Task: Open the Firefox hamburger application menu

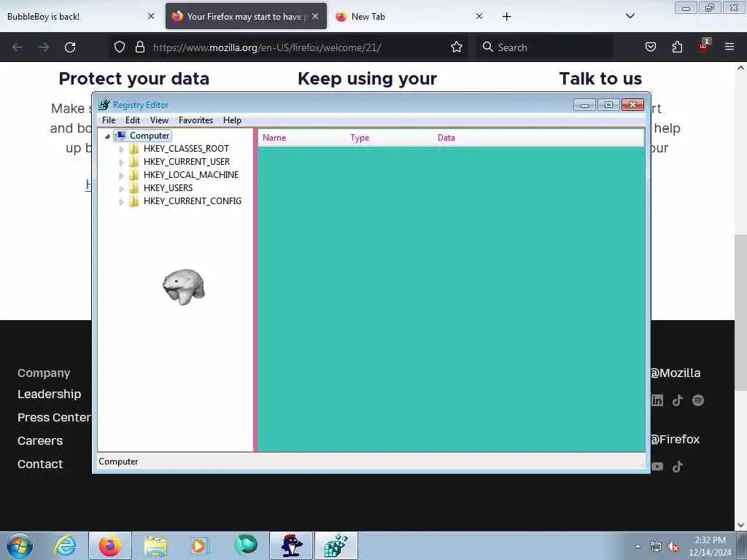Action: [729, 47]
